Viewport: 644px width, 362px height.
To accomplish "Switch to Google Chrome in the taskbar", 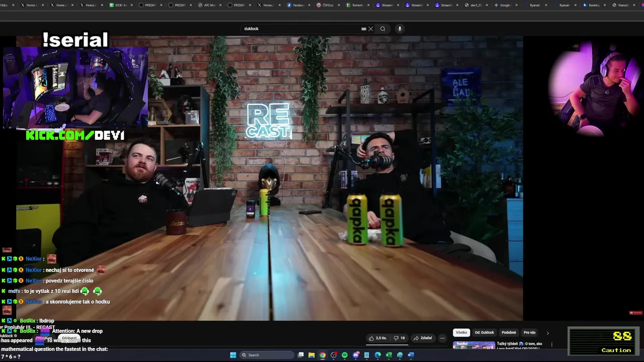I will pyautogui.click(x=323, y=355).
